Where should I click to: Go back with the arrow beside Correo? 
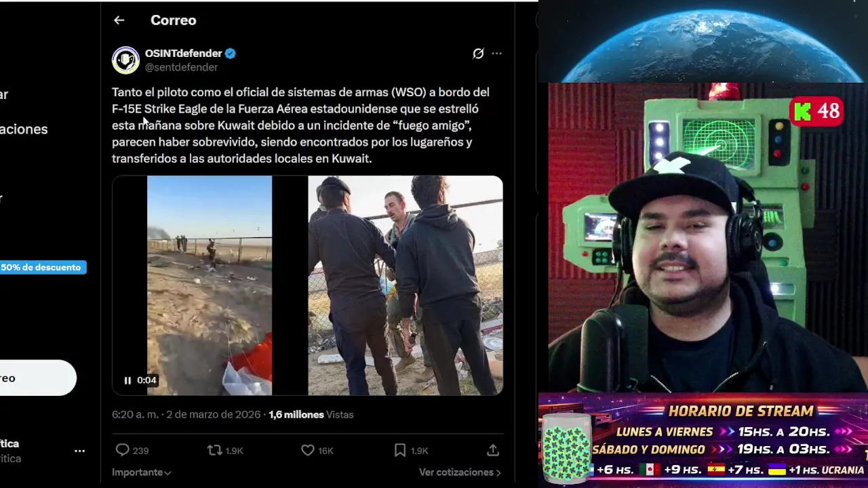[119, 20]
